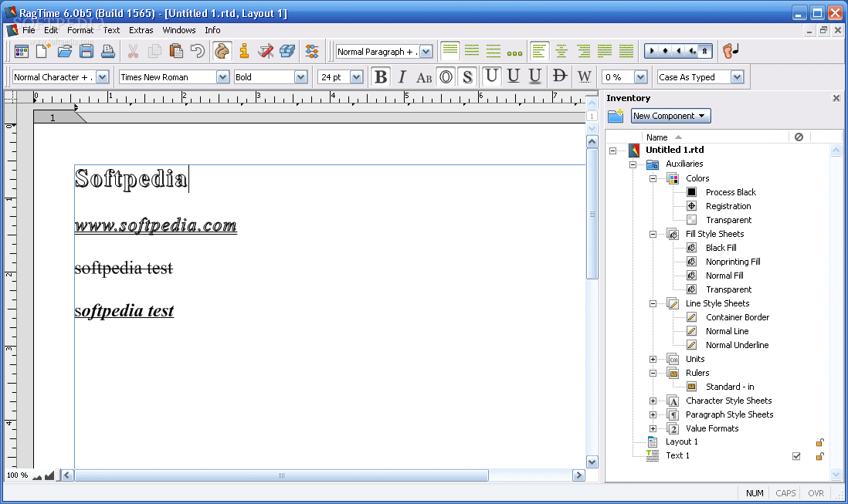Open the Bold font style dropdown
This screenshot has height=504, width=848.
click(x=301, y=77)
